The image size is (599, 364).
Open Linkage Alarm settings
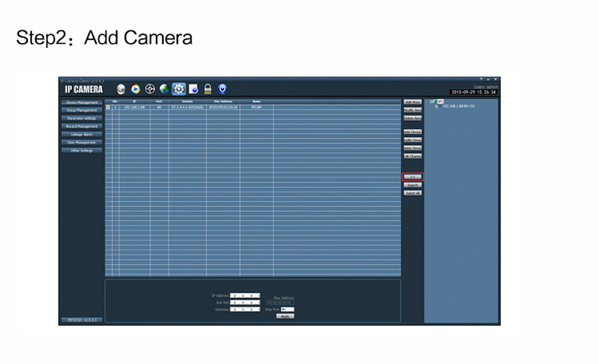81,135
